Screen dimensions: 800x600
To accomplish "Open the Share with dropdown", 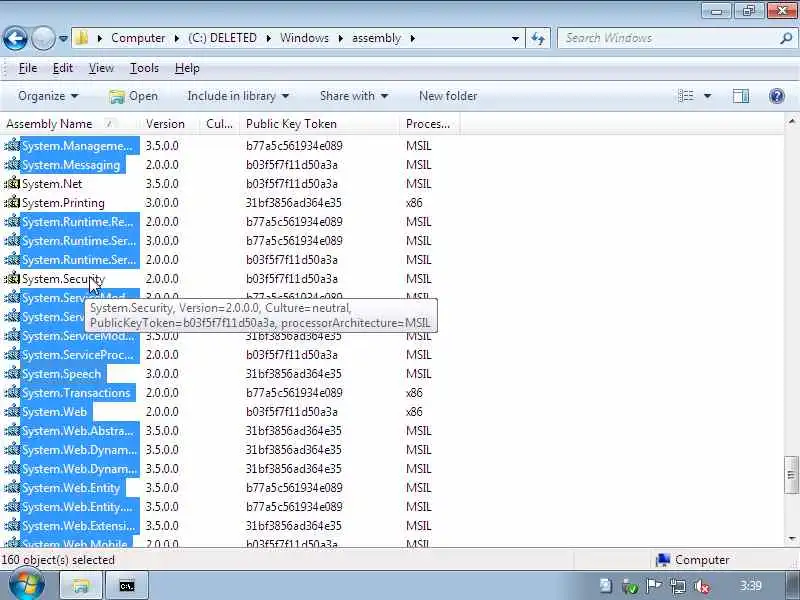I will (354, 96).
